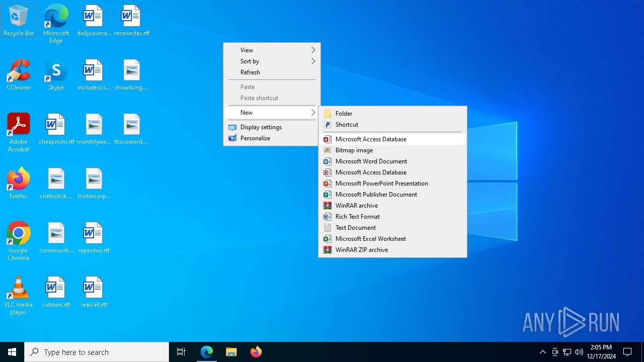This screenshot has width=644, height=362.
Task: Expand the New submenu entry
Action: 272,113
